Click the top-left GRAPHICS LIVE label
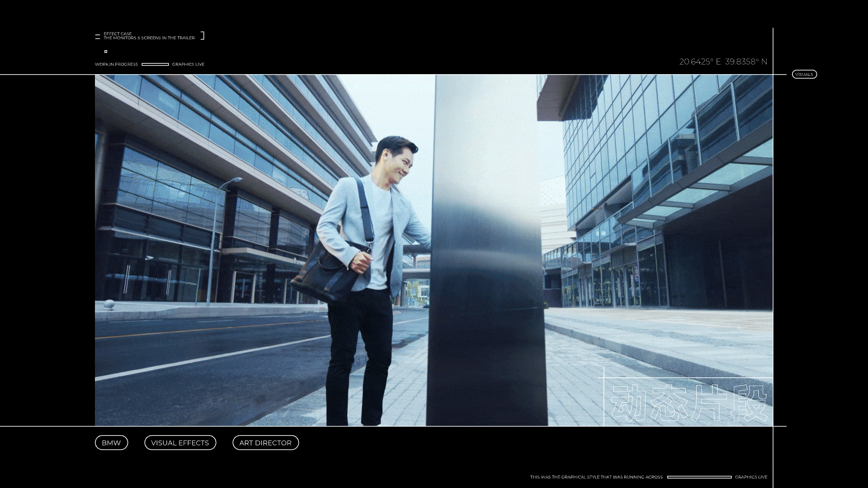This screenshot has height=488, width=868. [188, 64]
